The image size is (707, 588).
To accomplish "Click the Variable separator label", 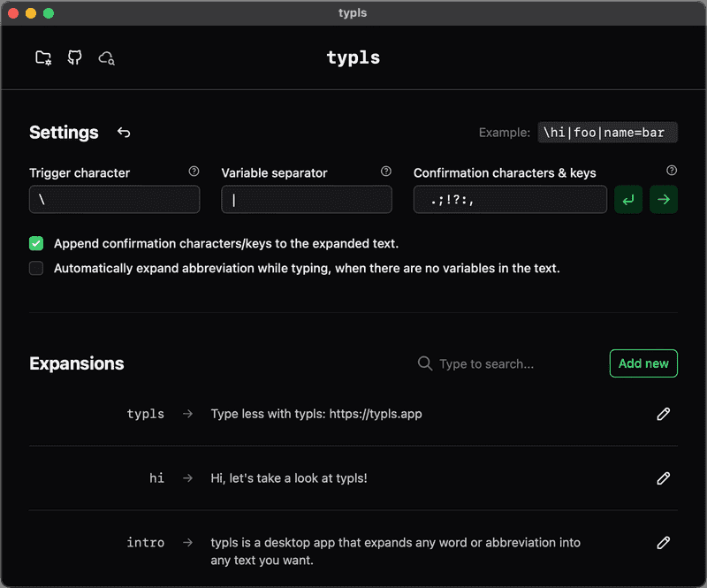I will point(274,172).
